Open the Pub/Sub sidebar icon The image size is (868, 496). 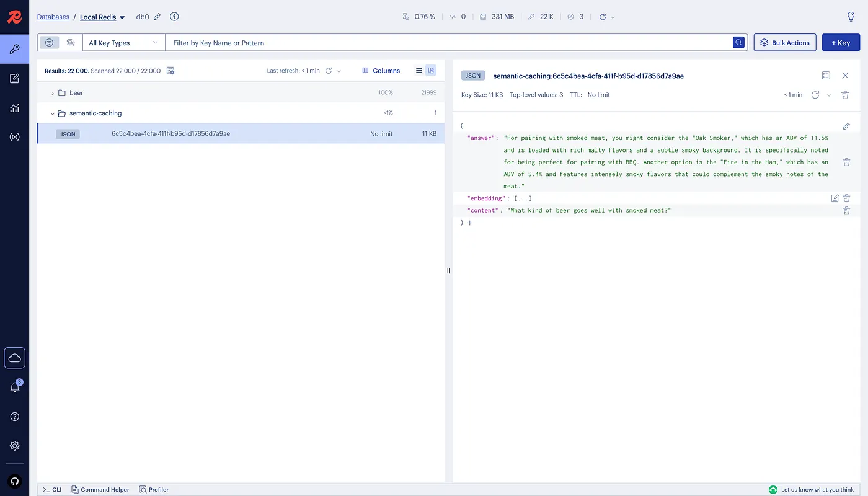tap(14, 137)
